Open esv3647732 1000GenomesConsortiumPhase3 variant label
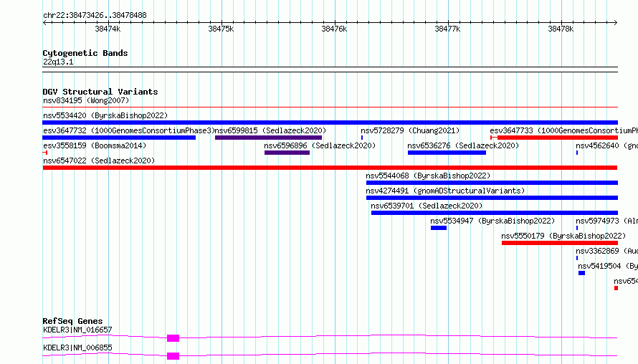 (x=128, y=130)
